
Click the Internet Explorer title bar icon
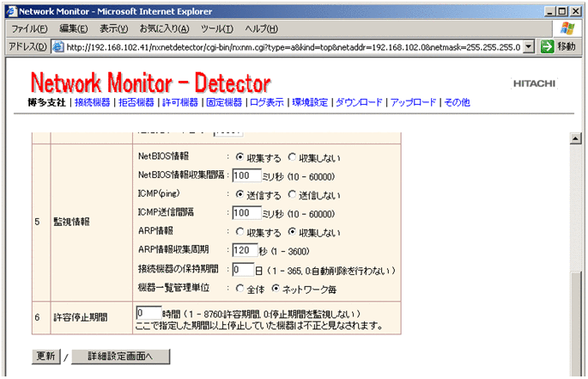(12, 11)
